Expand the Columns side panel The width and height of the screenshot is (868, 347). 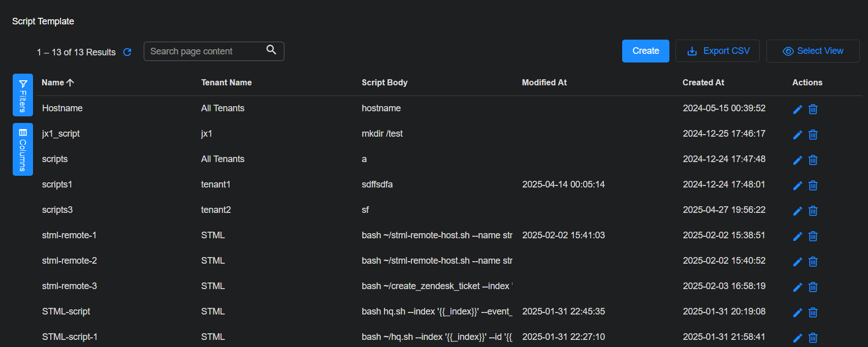pyautogui.click(x=23, y=149)
